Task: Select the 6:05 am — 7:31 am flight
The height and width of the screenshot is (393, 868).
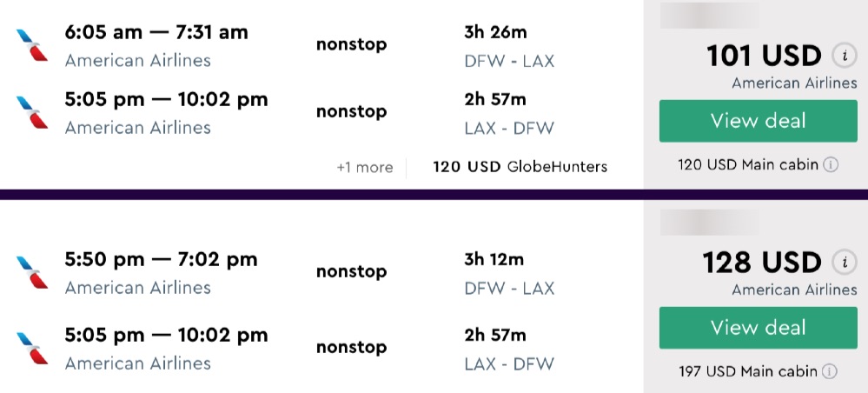Action: (156, 32)
